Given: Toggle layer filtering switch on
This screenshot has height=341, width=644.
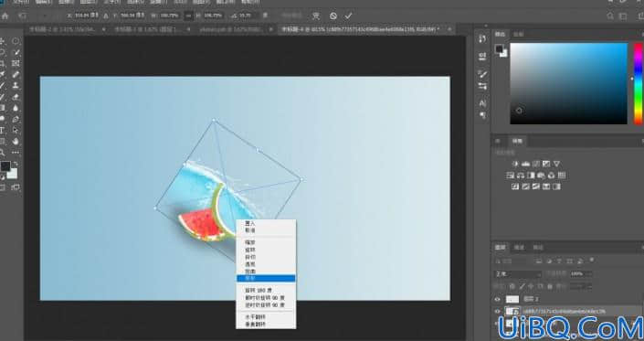Looking at the screenshot, I should tap(592, 260).
